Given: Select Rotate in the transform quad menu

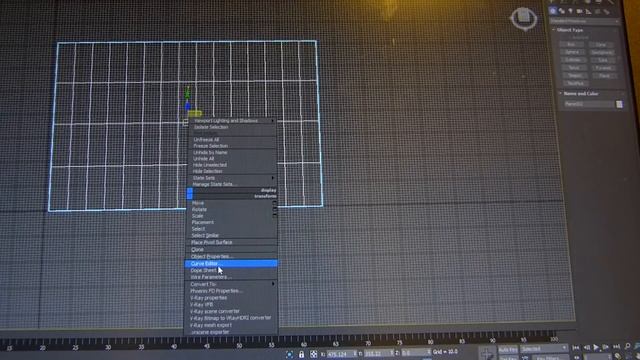Looking at the screenshot, I should tap(232, 209).
